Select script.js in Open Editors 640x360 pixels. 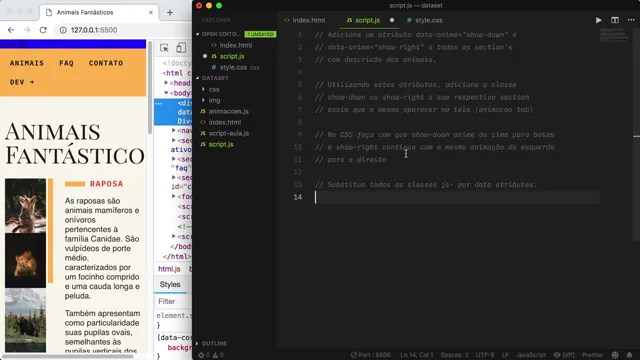click(x=231, y=56)
